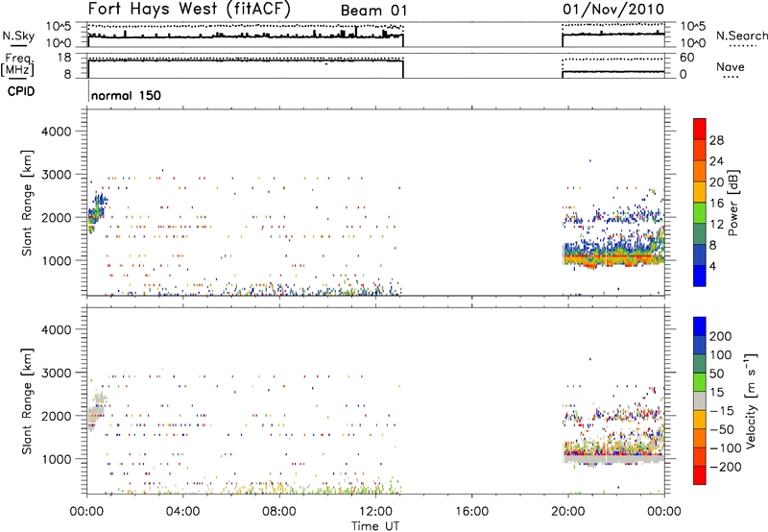Click the Power [dB] colorbar title
This screenshot has height=532, width=768.
point(733,203)
